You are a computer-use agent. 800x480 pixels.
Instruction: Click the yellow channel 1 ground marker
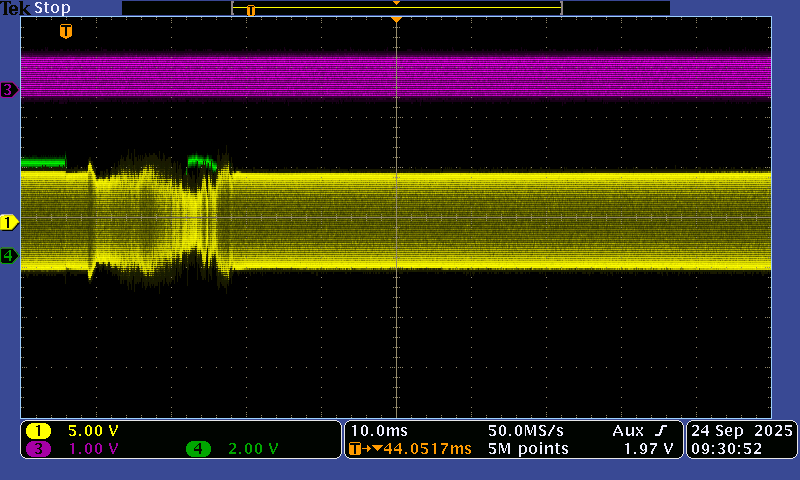click(x=9, y=222)
